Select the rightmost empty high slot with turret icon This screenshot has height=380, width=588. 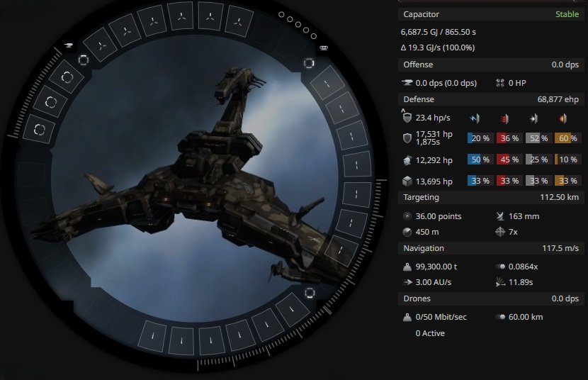239,22
